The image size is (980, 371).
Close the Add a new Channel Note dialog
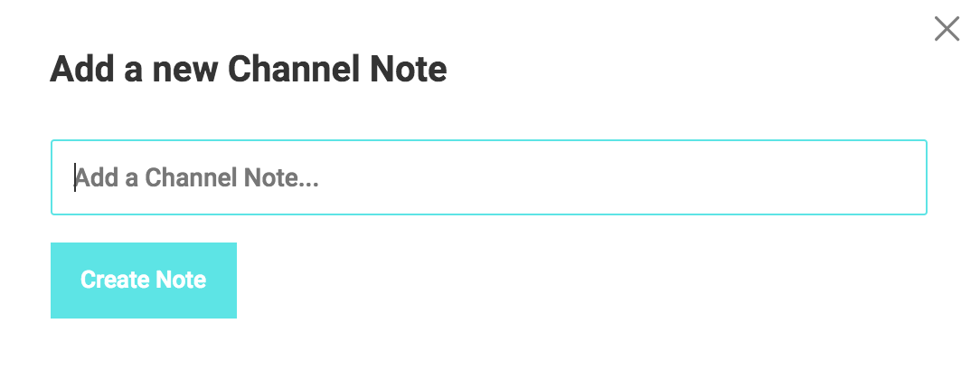point(947,29)
